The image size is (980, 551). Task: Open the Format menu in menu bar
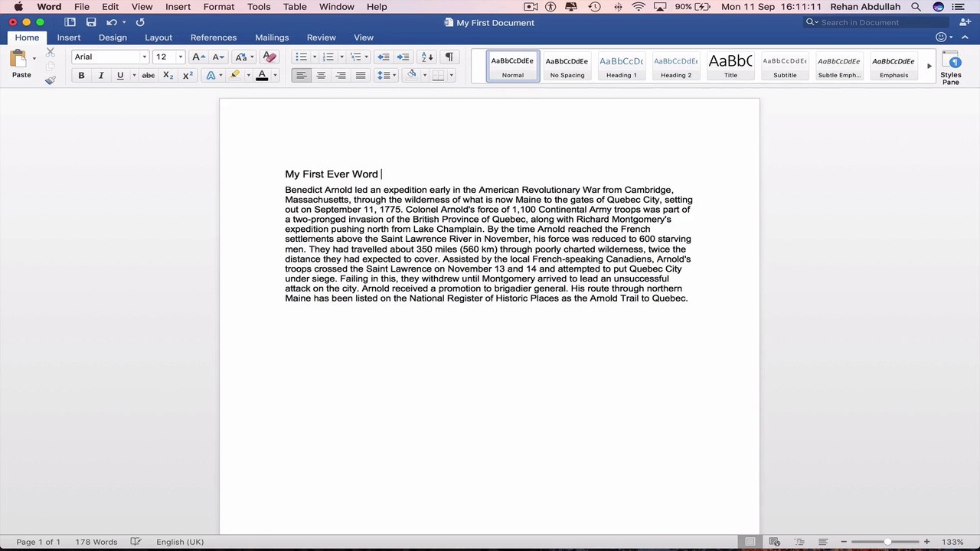pos(219,7)
